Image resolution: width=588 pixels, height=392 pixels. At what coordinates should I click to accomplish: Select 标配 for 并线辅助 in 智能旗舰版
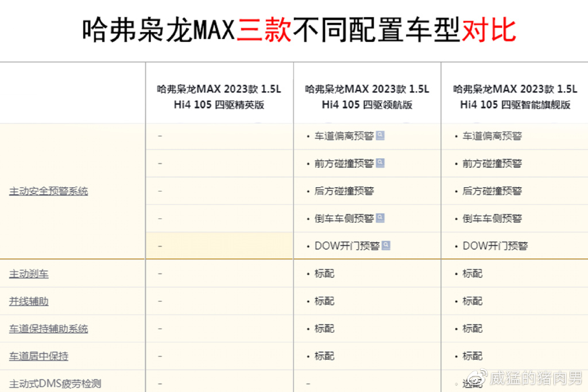(x=473, y=301)
